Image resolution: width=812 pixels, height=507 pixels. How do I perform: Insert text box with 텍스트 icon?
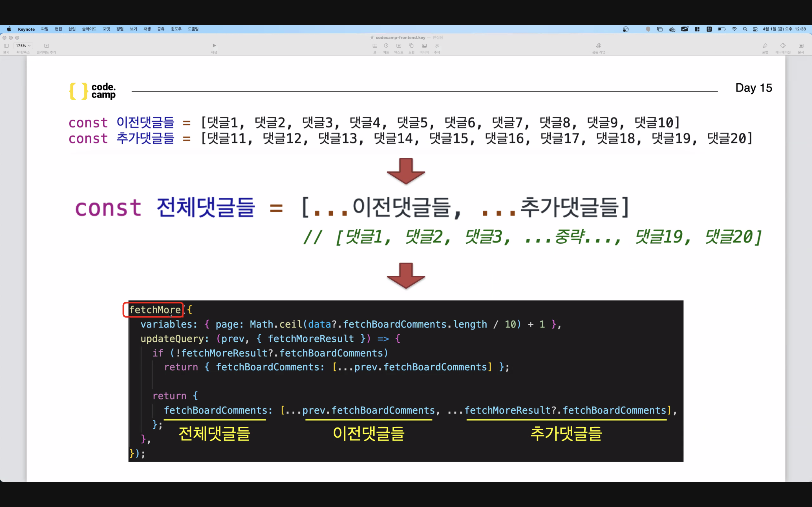click(x=399, y=46)
